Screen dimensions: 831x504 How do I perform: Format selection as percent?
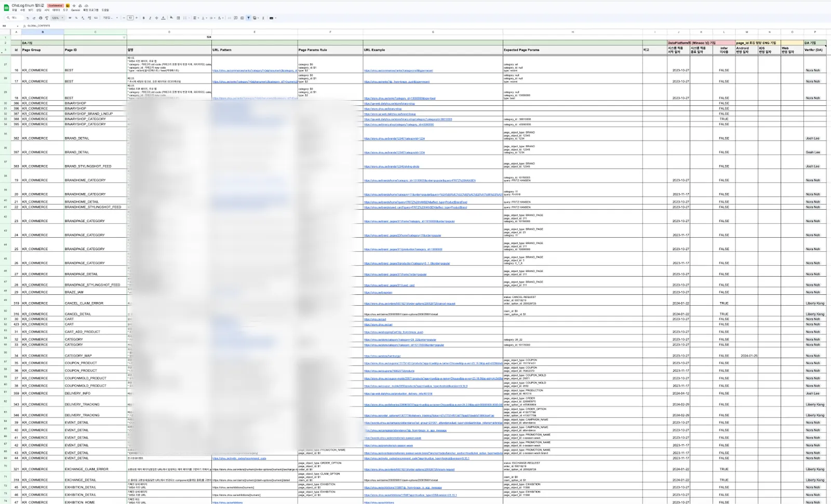(x=76, y=18)
